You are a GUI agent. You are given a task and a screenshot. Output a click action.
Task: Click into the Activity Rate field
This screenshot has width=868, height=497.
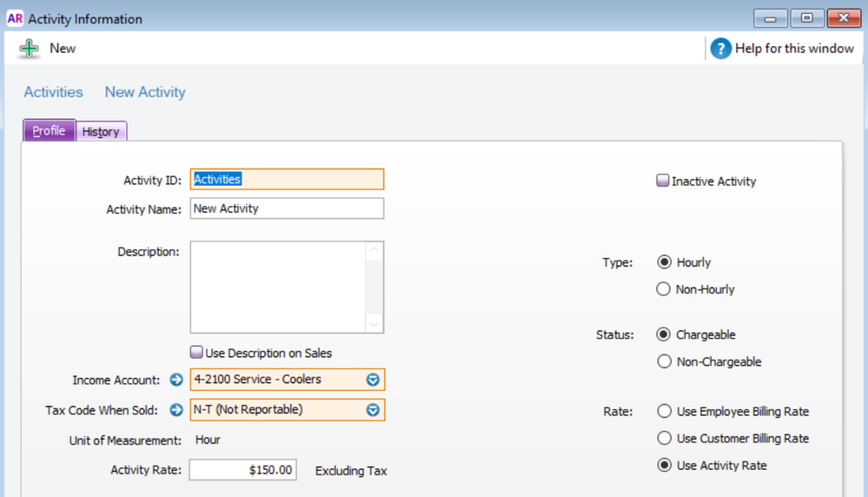pyautogui.click(x=242, y=470)
